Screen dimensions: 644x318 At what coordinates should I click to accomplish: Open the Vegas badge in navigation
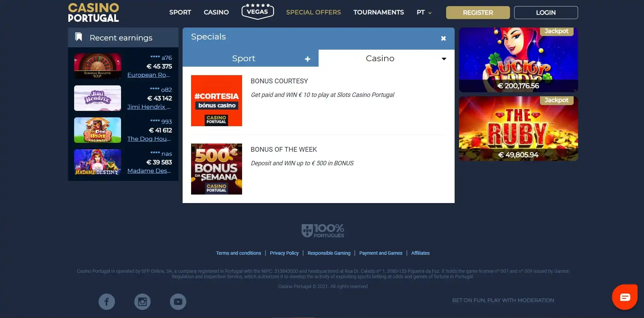coord(257,12)
